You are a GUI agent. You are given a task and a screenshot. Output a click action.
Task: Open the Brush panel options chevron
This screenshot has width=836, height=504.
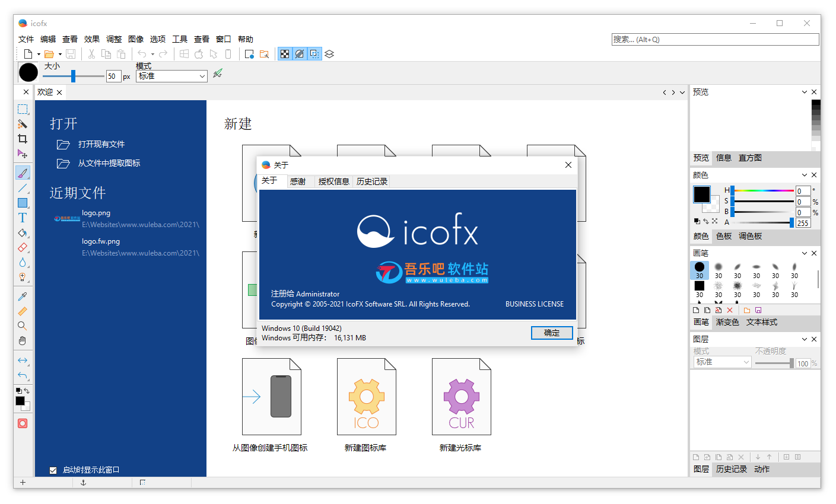[x=805, y=254]
